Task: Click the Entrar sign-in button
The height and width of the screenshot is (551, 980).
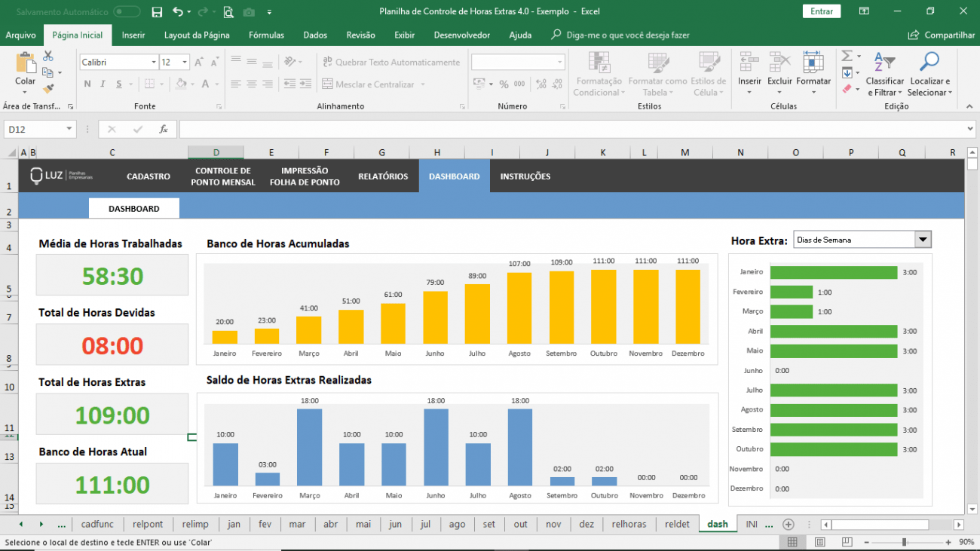Action: 822,11
